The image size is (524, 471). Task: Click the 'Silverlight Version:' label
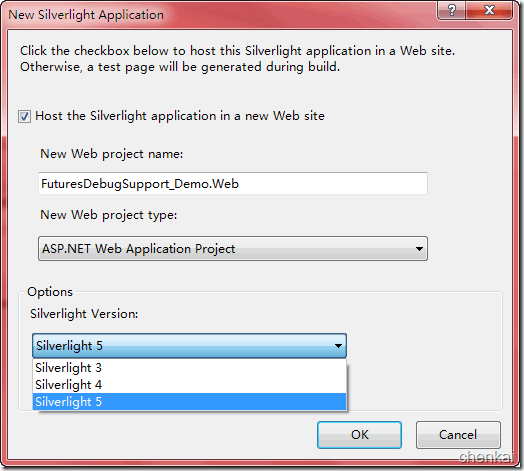coord(84,314)
